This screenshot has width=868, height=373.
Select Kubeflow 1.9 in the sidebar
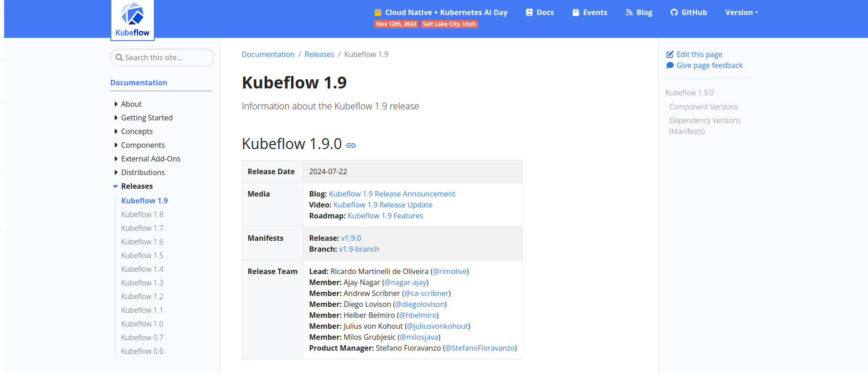coord(144,201)
